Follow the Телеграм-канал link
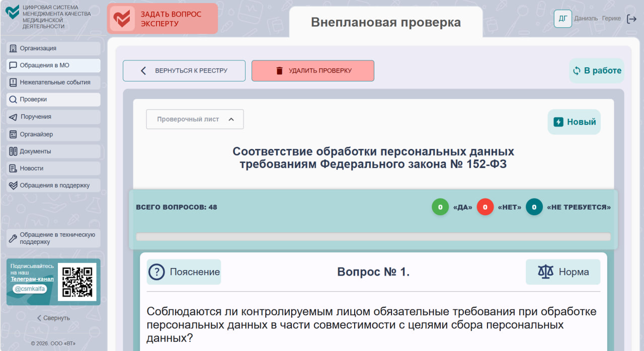The height and width of the screenshot is (351, 644). coord(32,279)
